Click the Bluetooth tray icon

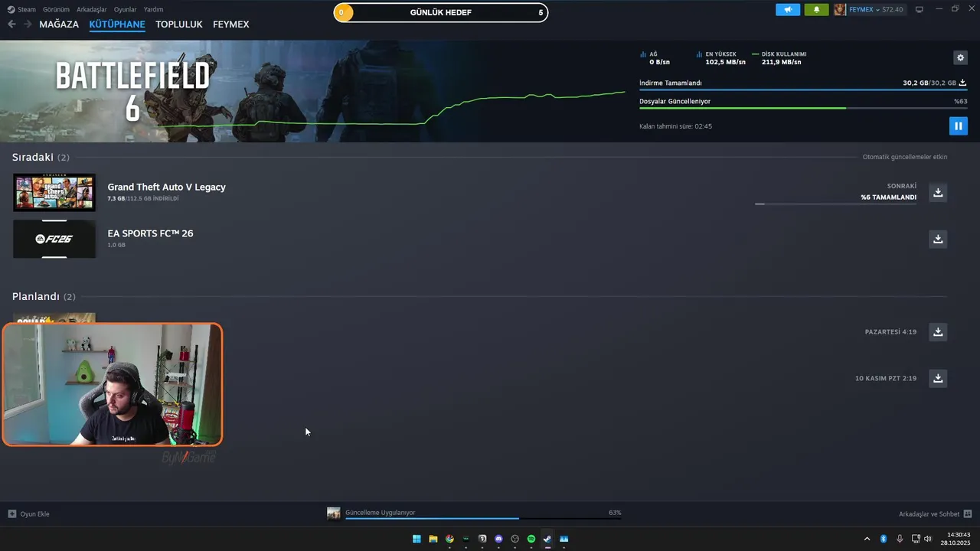pos(883,539)
